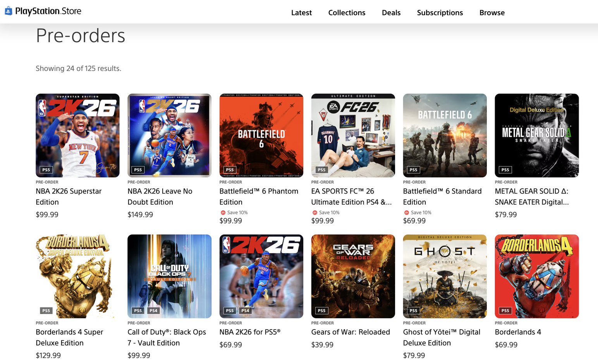Image resolution: width=598 pixels, height=364 pixels.
Task: Click the Borderlands 4 Super Deluxe Edition title
Action: [x=69, y=337]
